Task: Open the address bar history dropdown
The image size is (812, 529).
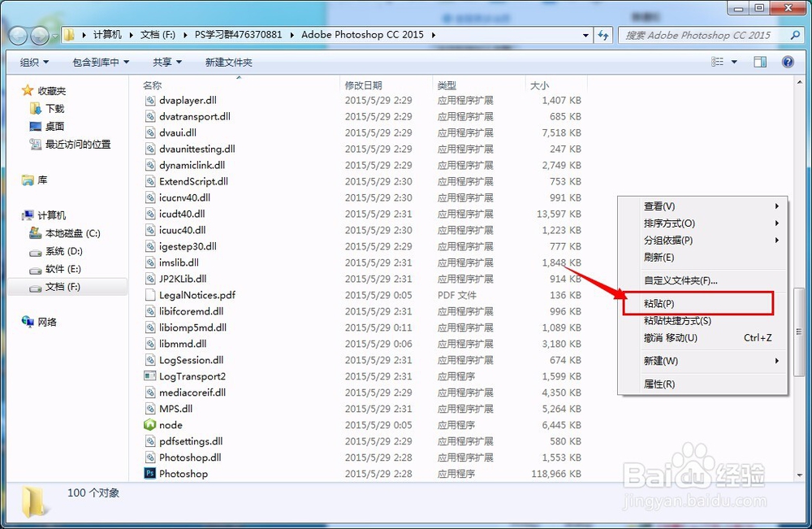Action: (x=585, y=35)
